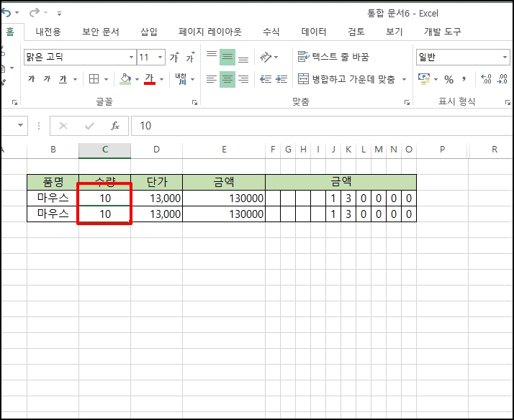The height and width of the screenshot is (420, 514).
Task: Open the 개발 도구 tab
Action: (443, 32)
